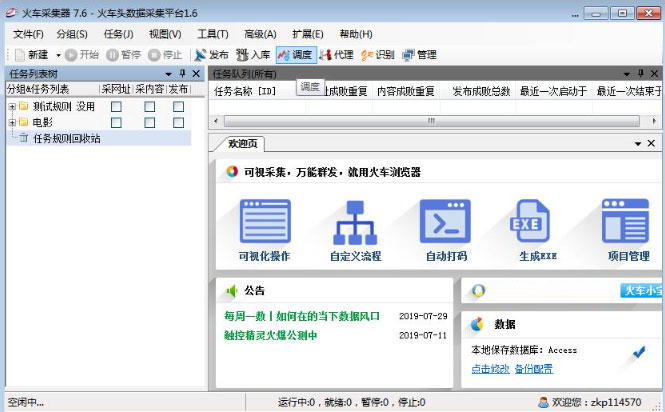Viewport: 665px width, 412px height.
Task: Open the 任务列表树 panel dropdown arrow
Action: coord(168,74)
